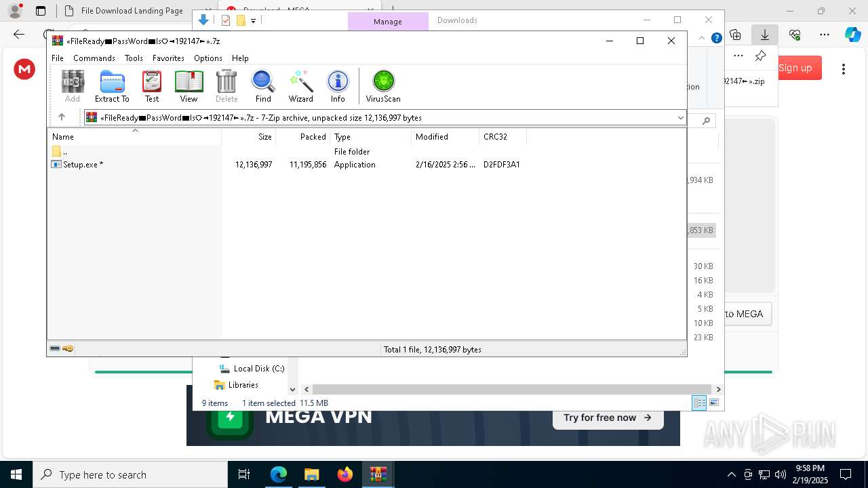Open Firefox from the taskbar
The image size is (868, 488).
tap(344, 474)
